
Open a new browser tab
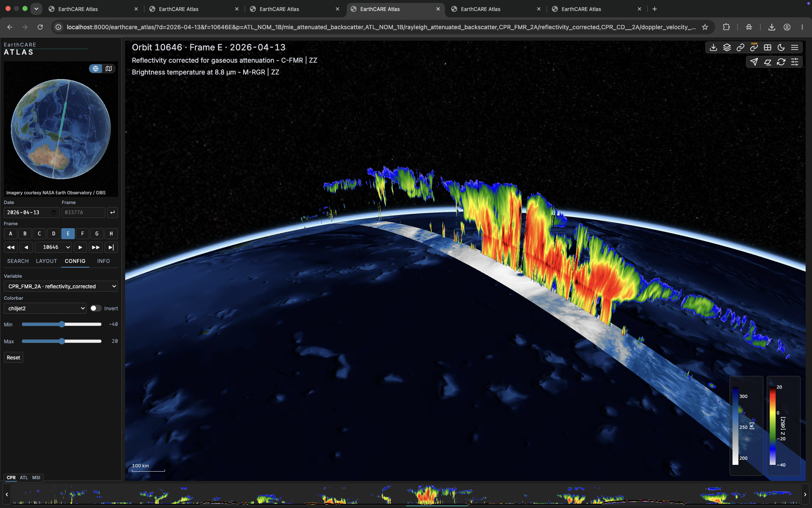tap(655, 9)
